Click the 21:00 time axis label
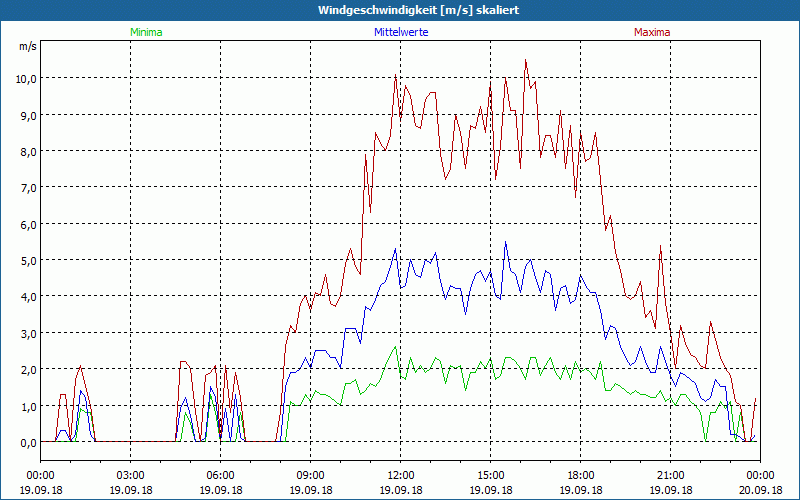The image size is (800, 500). (x=670, y=476)
